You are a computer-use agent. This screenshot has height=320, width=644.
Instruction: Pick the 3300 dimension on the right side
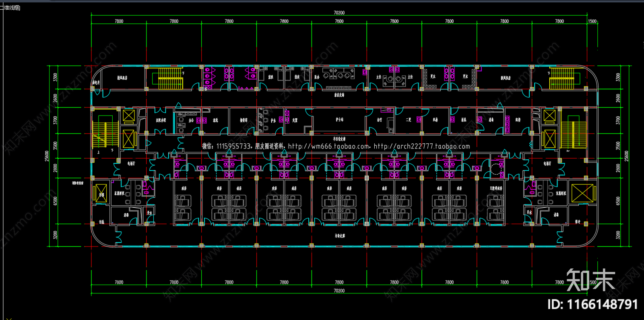tap(618, 77)
